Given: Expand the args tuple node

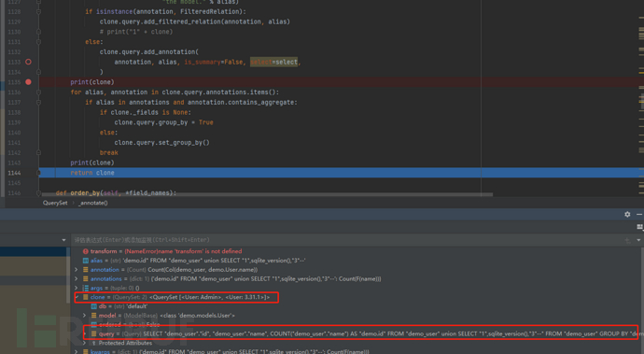Looking at the screenshot, I should (77, 288).
